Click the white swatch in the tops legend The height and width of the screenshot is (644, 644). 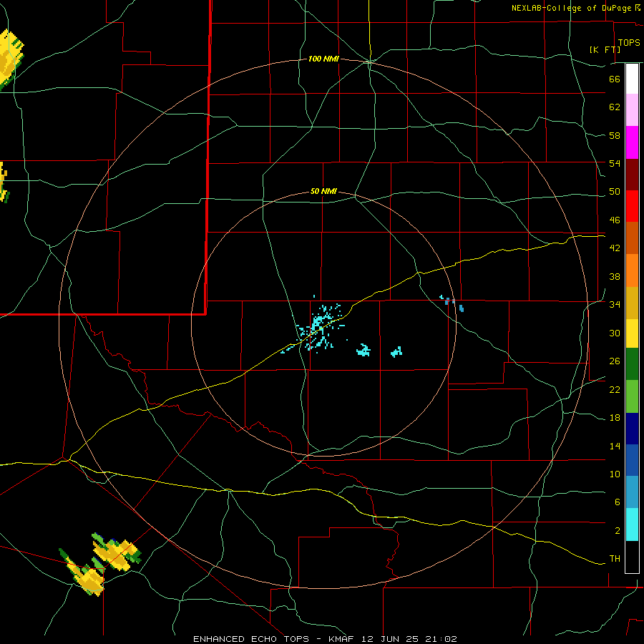point(632,79)
